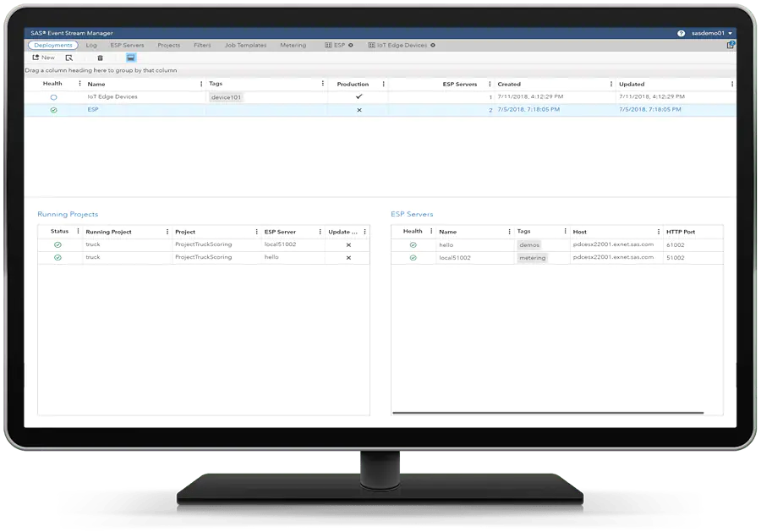Open Production column options menu
The image size is (761, 532).
pyautogui.click(x=383, y=84)
